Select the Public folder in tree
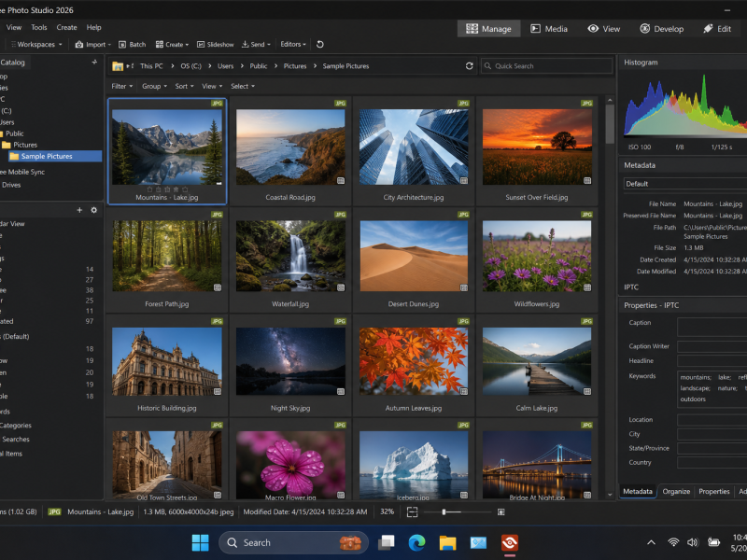The image size is (747, 560). click(x=12, y=133)
